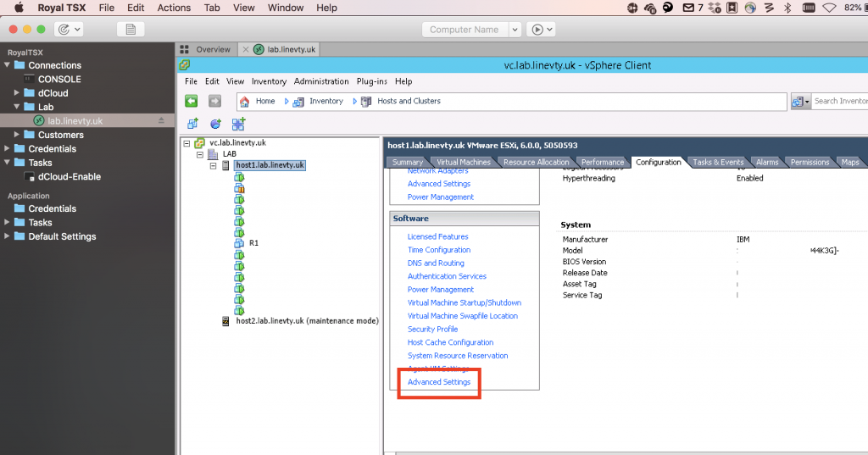Click the Home icon in breadcrumb
This screenshot has width=868, height=455.
click(x=244, y=102)
